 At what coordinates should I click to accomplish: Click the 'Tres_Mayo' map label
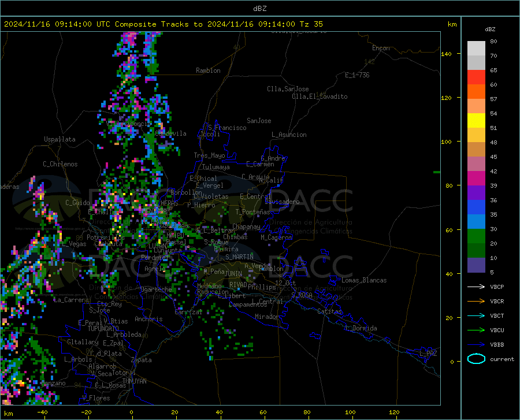209,155
